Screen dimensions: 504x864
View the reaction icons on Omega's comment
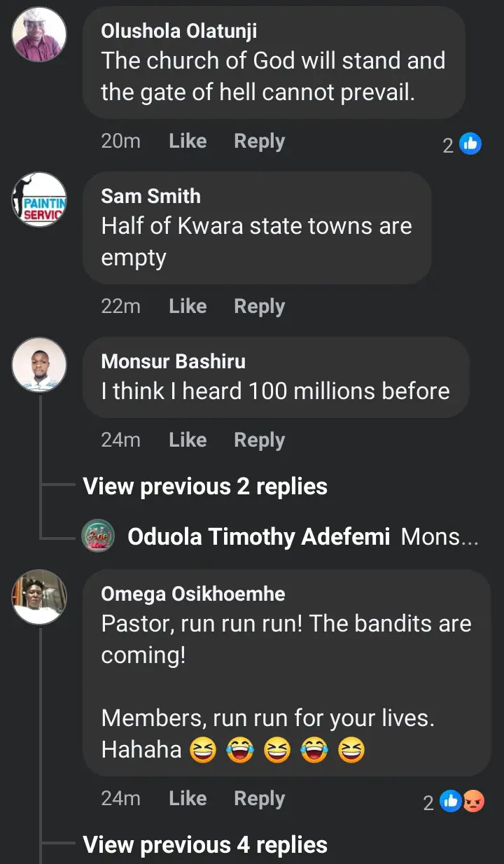point(463,802)
